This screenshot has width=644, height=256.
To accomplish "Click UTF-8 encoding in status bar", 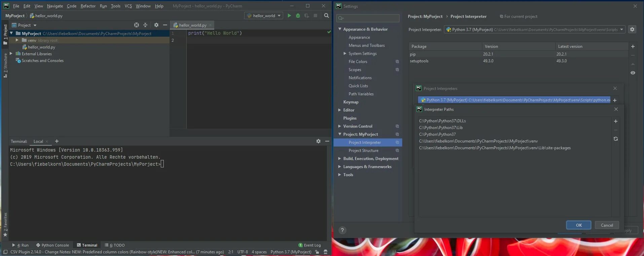I will point(242,252).
